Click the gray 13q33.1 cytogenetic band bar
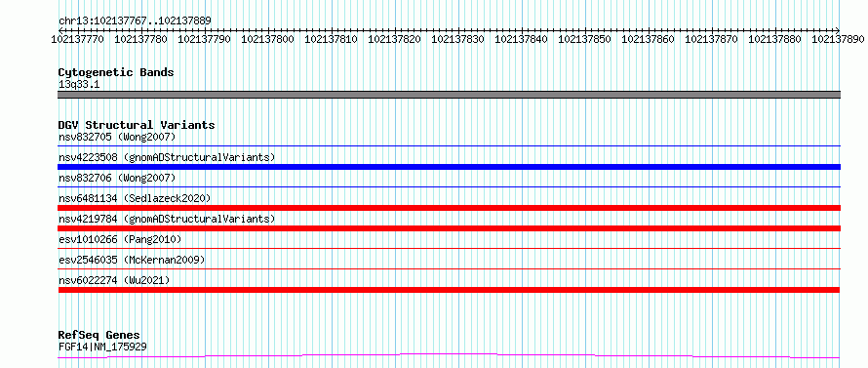 point(449,95)
